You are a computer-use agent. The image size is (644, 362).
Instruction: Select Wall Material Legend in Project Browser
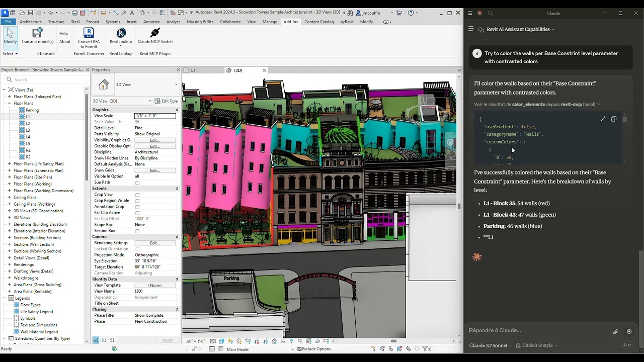pos(39,332)
